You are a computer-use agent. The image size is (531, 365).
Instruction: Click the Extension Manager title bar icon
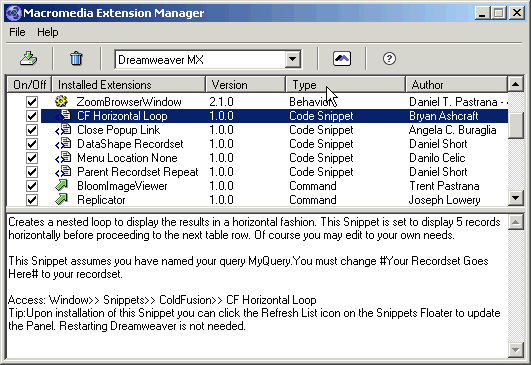coord(14,13)
